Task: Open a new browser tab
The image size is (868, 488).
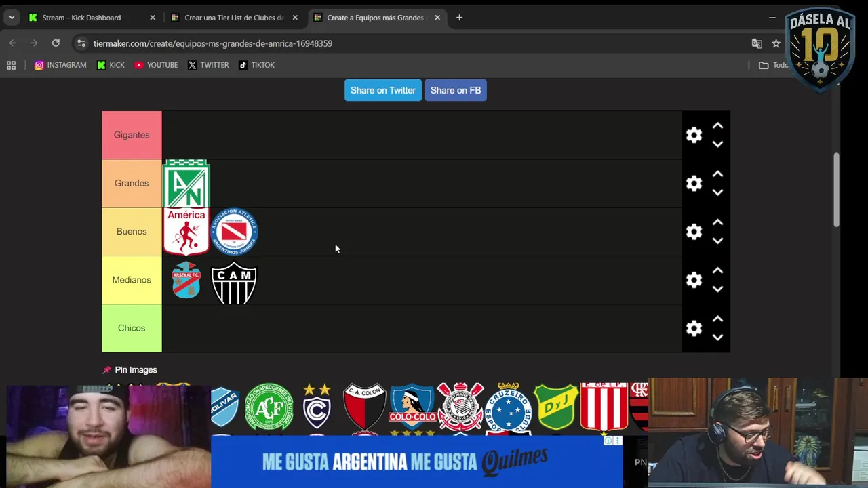Action: click(x=459, y=18)
